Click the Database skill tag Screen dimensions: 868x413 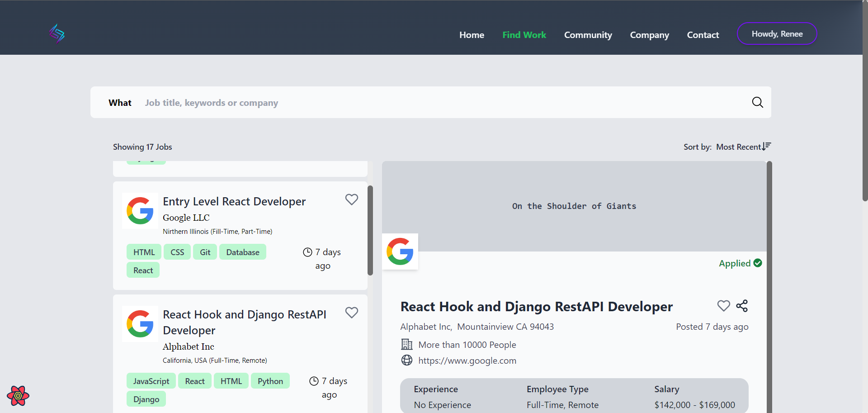pyautogui.click(x=243, y=252)
